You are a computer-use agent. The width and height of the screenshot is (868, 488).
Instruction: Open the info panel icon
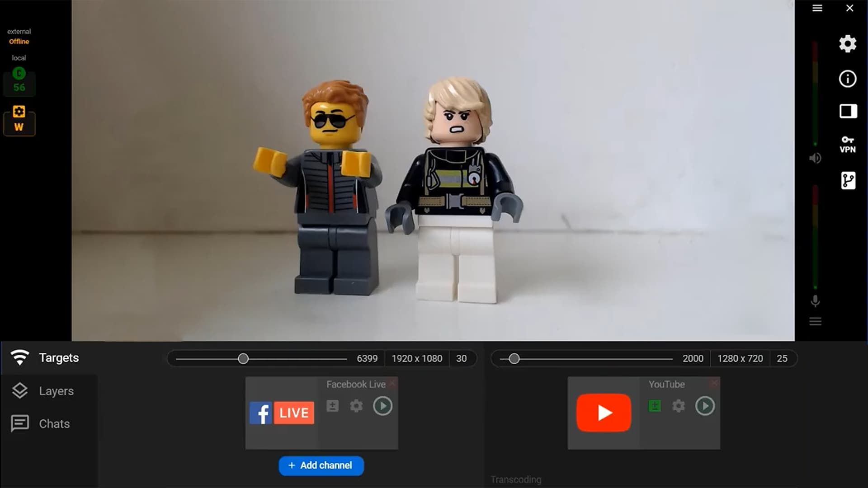coord(848,79)
